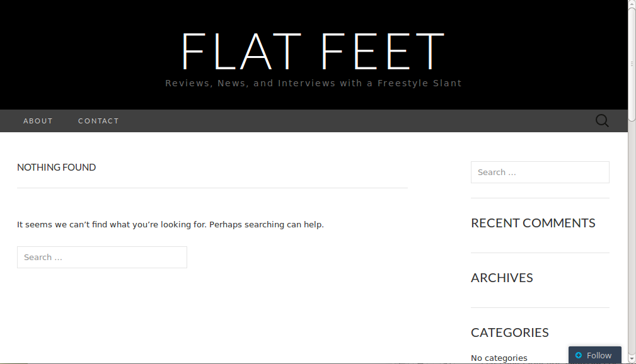The image size is (636, 364).
Task: Click the NOTHING FOUND heading
Action: pyautogui.click(x=57, y=168)
